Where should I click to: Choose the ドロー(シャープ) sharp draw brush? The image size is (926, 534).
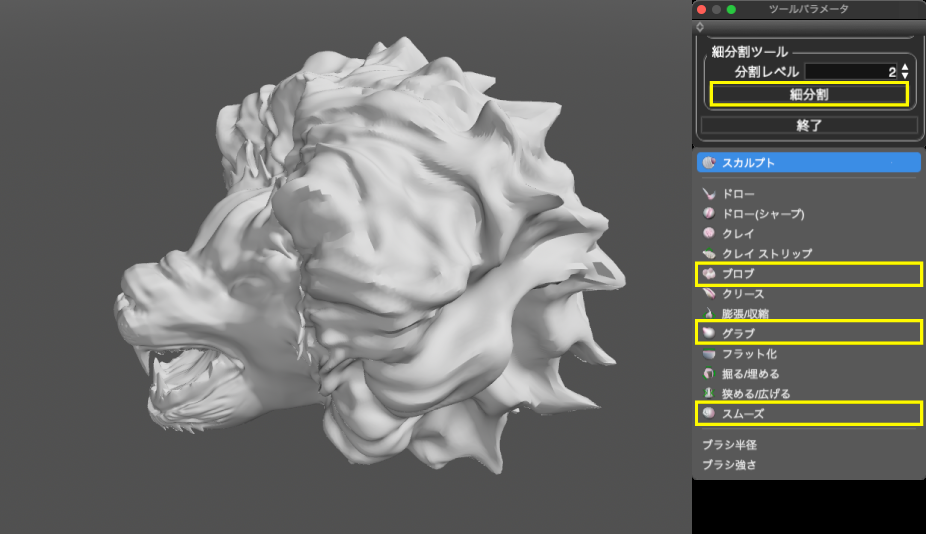tap(708, 213)
